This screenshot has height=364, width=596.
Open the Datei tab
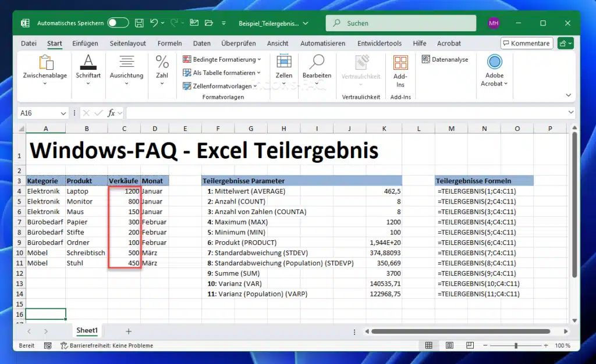pyautogui.click(x=29, y=43)
